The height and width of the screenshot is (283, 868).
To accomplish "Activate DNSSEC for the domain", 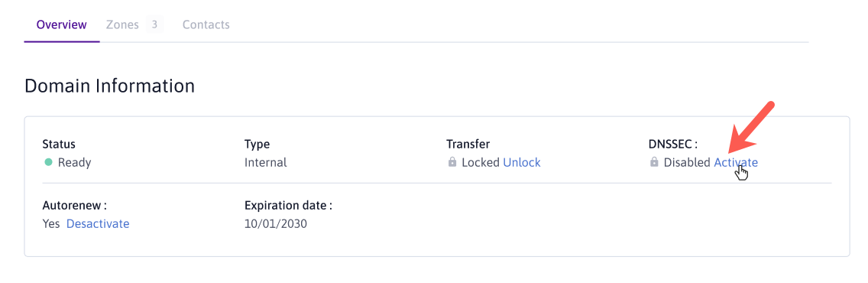I will point(736,162).
